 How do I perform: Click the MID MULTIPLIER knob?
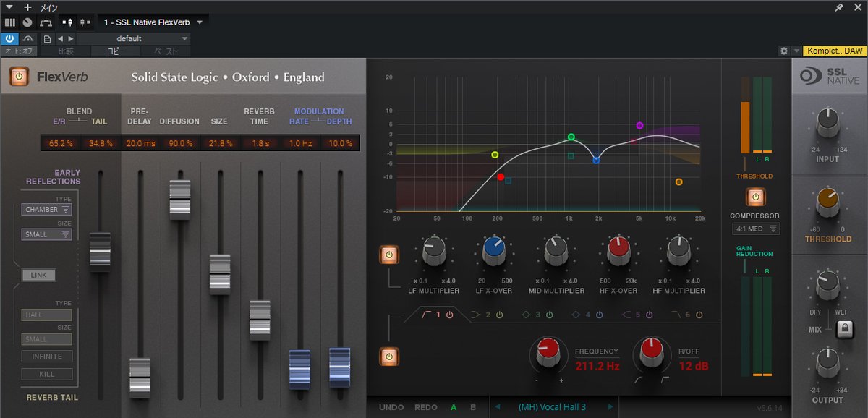(x=556, y=251)
